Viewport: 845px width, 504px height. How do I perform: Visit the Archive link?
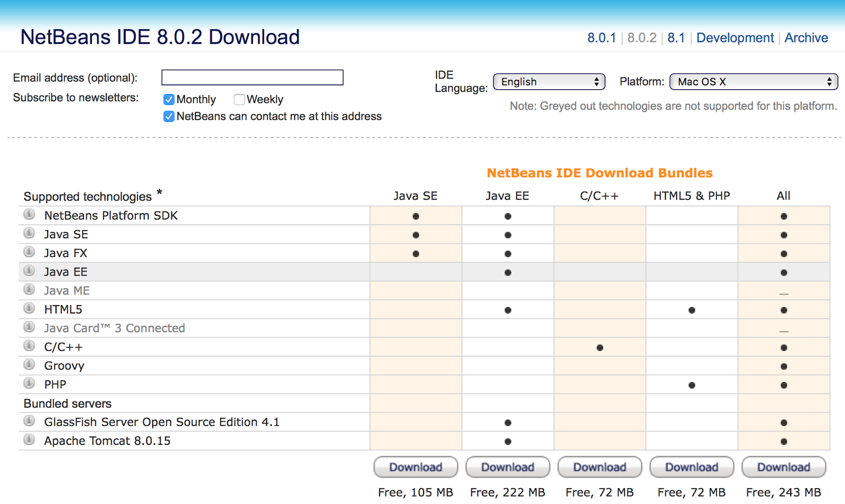(806, 37)
